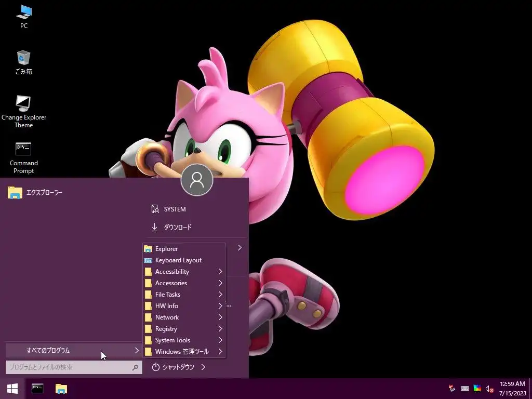Expand shutdown options arrow next to シャットダウン
The height and width of the screenshot is (399, 532).
pyautogui.click(x=203, y=367)
